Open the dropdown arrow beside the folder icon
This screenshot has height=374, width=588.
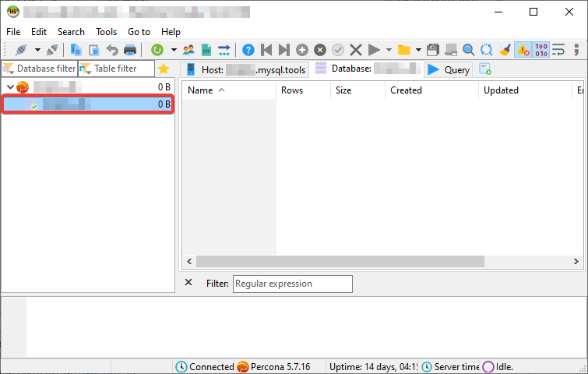pyautogui.click(x=418, y=50)
